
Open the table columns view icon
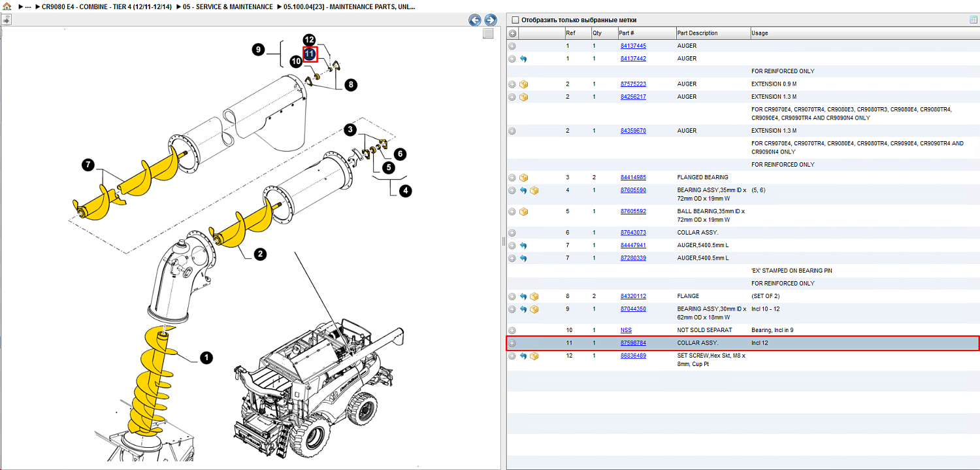tap(973, 20)
